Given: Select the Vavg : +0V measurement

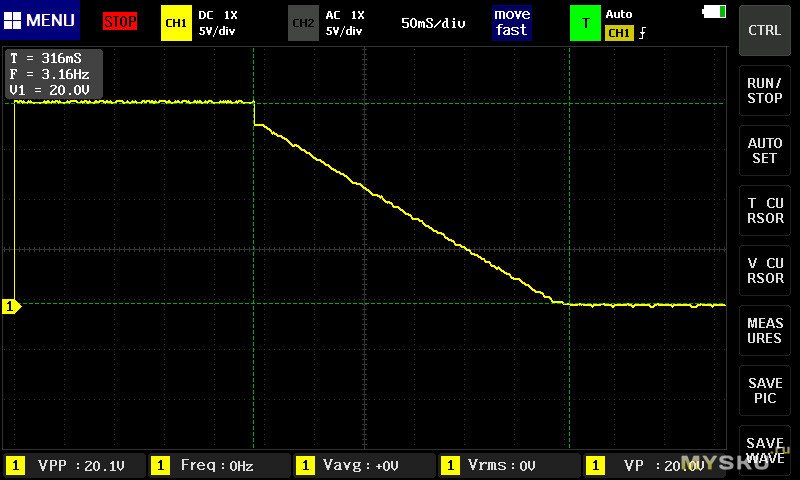Looking at the screenshot, I should [x=364, y=465].
